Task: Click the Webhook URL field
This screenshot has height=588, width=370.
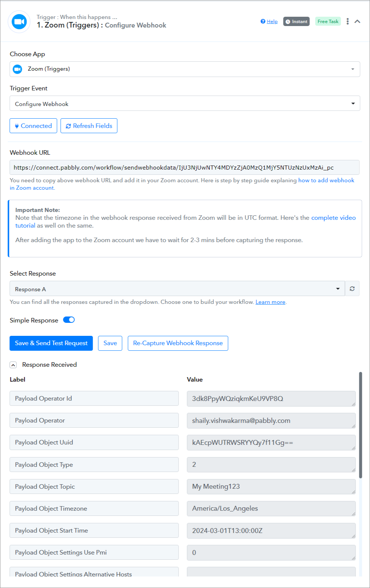Action: point(184,167)
